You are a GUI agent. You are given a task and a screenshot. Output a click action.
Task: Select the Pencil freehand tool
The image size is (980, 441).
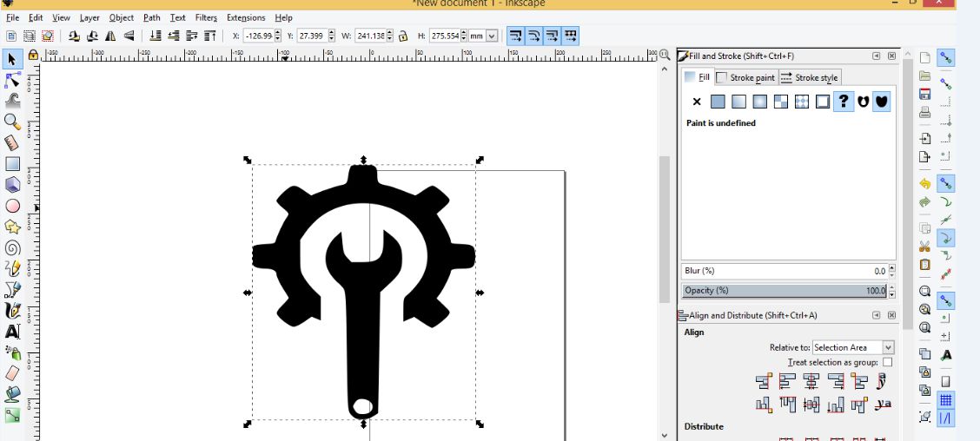12,268
